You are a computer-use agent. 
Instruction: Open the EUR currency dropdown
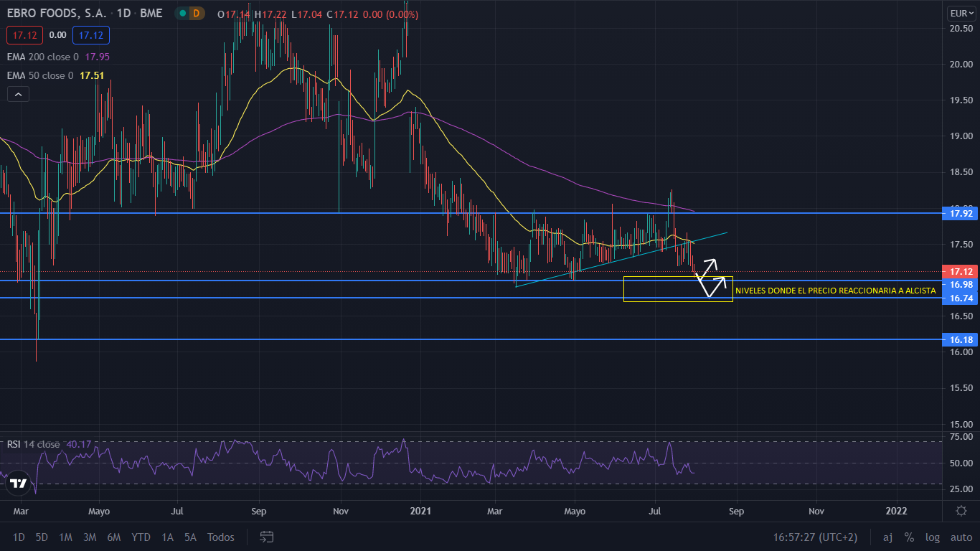point(962,13)
